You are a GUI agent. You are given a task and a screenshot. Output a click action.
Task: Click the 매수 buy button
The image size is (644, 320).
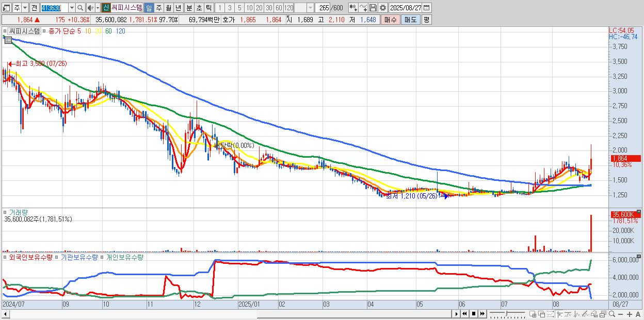pos(391,20)
